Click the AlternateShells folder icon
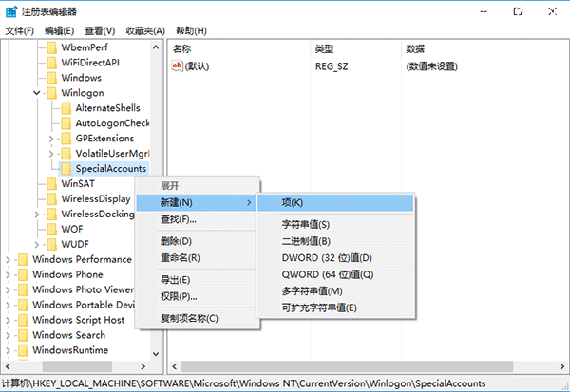Screen dimensions: 570x392 click(66, 108)
